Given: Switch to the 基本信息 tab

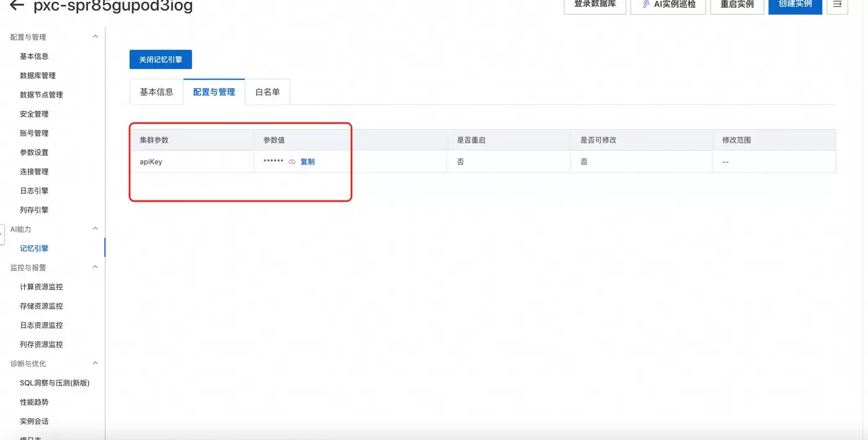Looking at the screenshot, I should [x=156, y=92].
